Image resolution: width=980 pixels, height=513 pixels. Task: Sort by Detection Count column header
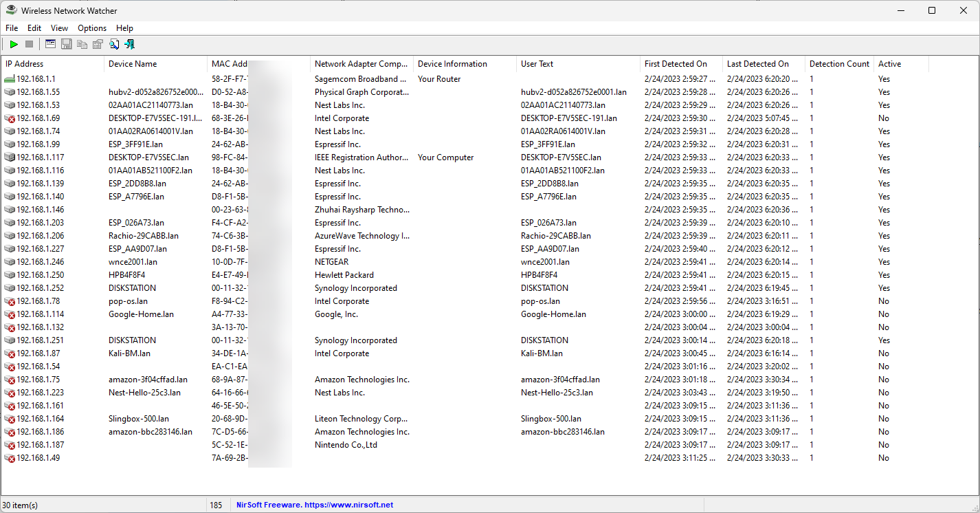point(839,64)
